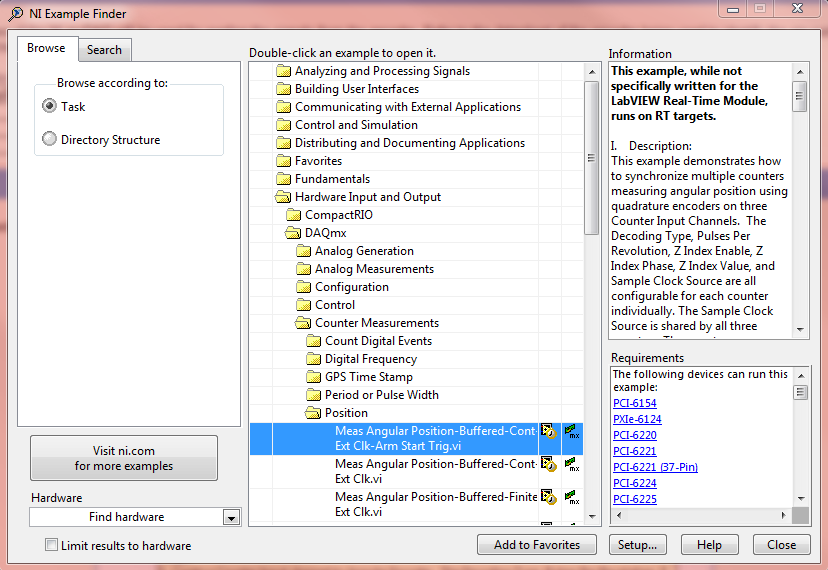This screenshot has height=570, width=828.
Task: Click the DAQmx icon on Arm Start Trig row
Action: point(571,431)
